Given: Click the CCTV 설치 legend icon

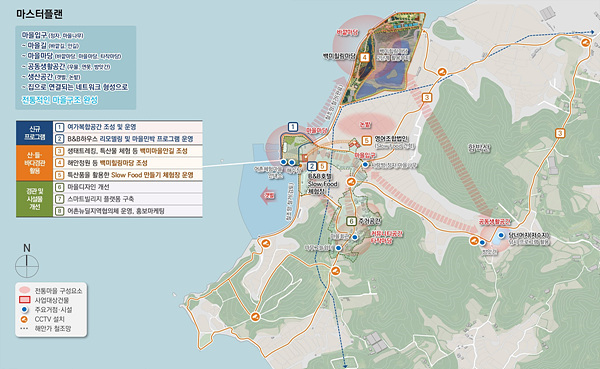Looking at the screenshot, I should click(x=24, y=319).
